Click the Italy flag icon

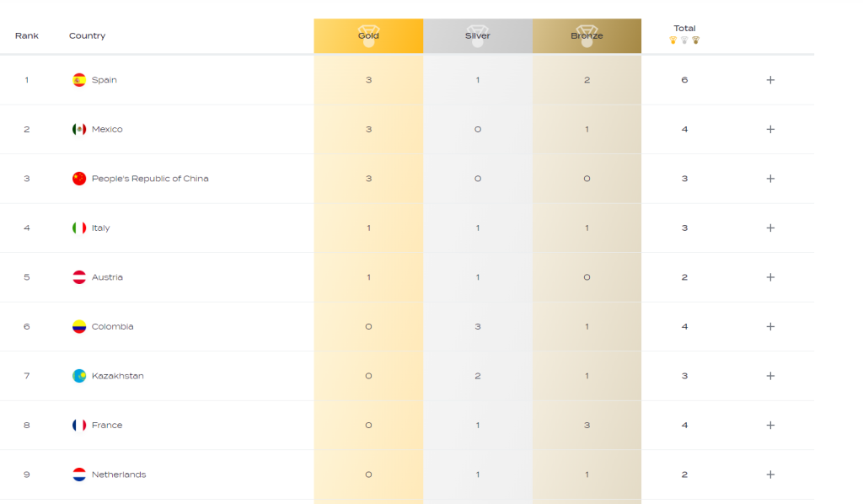[x=79, y=228]
